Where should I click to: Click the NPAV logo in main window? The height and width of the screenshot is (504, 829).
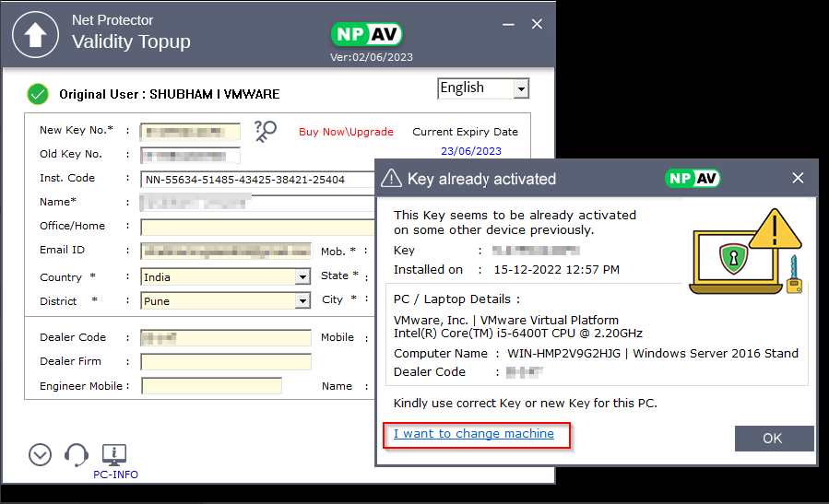[367, 35]
